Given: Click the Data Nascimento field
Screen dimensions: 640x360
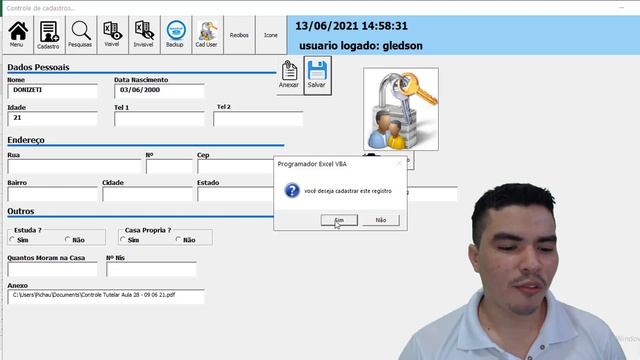Looking at the screenshot, I should coord(159,91).
